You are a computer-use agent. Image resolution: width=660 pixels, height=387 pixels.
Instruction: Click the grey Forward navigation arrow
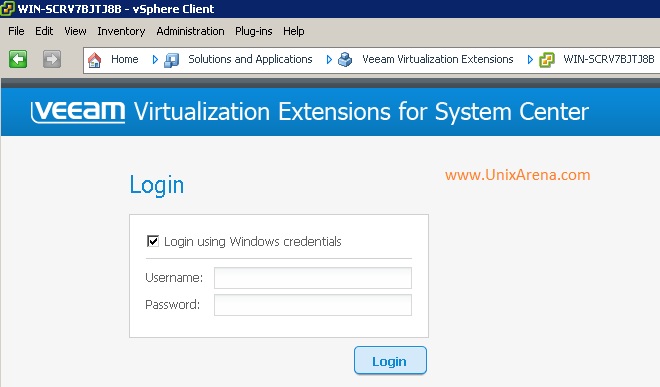pos(52,59)
